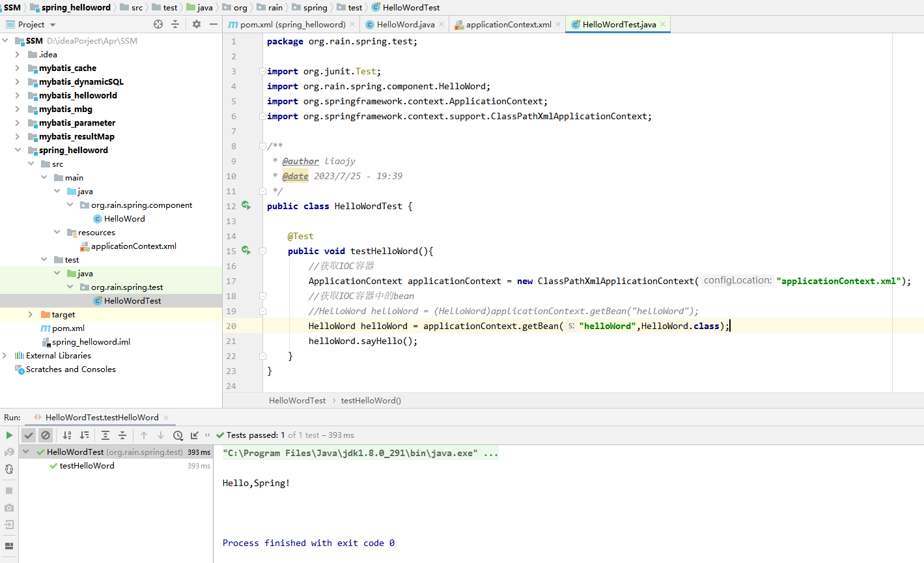The width and height of the screenshot is (924, 563).
Task: Expand External Libraries node
Action: click(5, 356)
